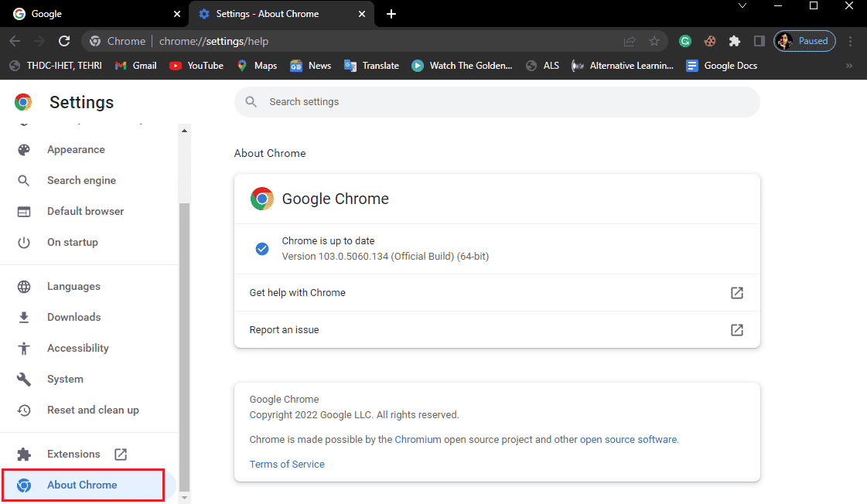Switch to the Google tab
Image resolution: width=867 pixels, height=504 pixels.
coord(93,14)
